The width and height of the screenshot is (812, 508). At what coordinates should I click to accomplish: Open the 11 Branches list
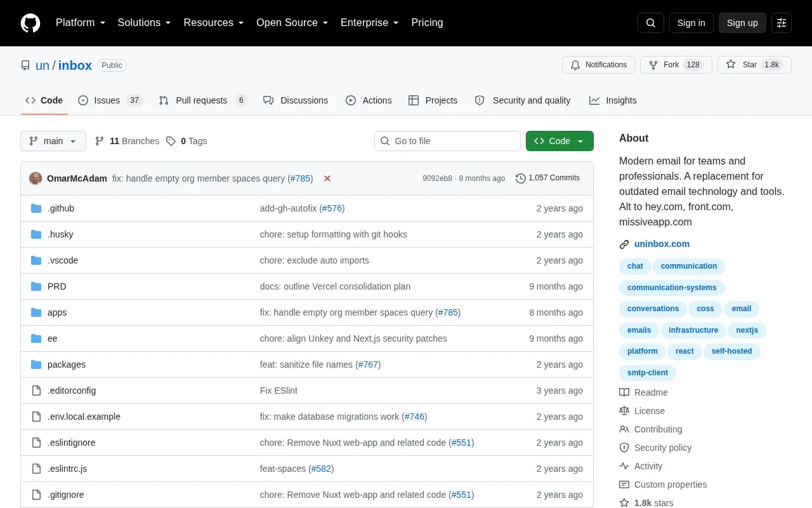click(127, 141)
